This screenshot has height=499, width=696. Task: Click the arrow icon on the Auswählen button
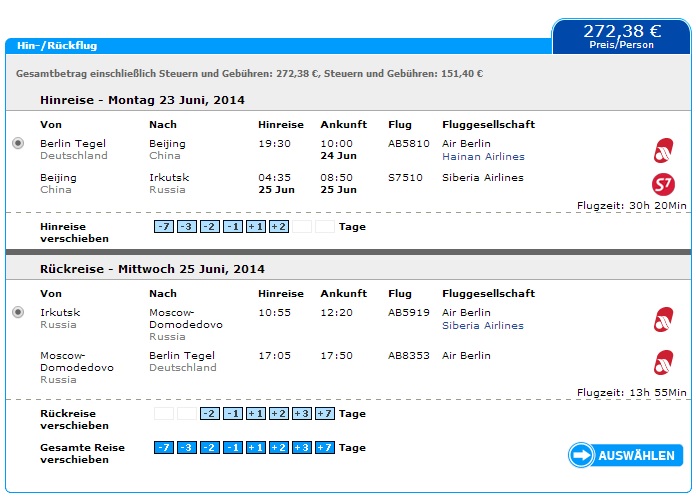(581, 455)
